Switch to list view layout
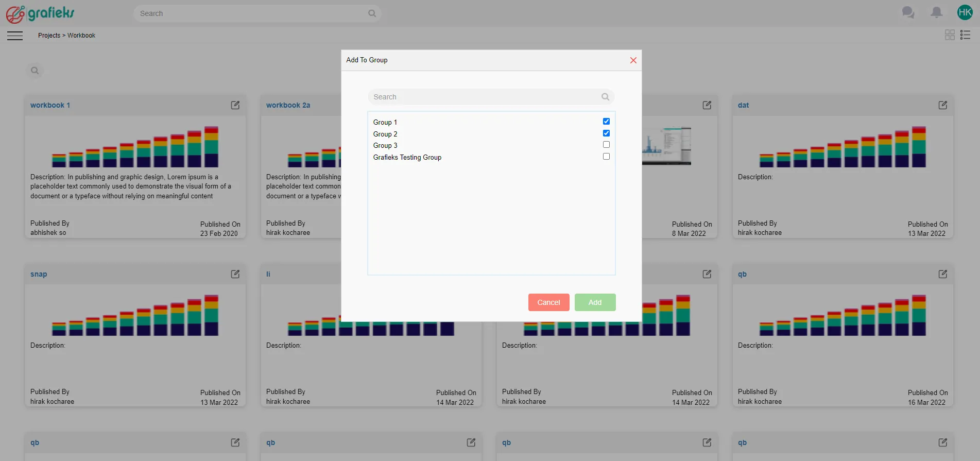This screenshot has width=980, height=461. pos(965,35)
